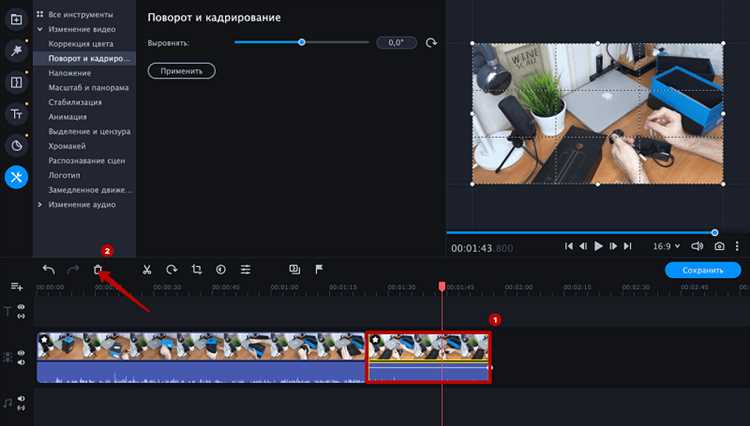Open the stickers tab in sidebar

pyautogui.click(x=16, y=145)
